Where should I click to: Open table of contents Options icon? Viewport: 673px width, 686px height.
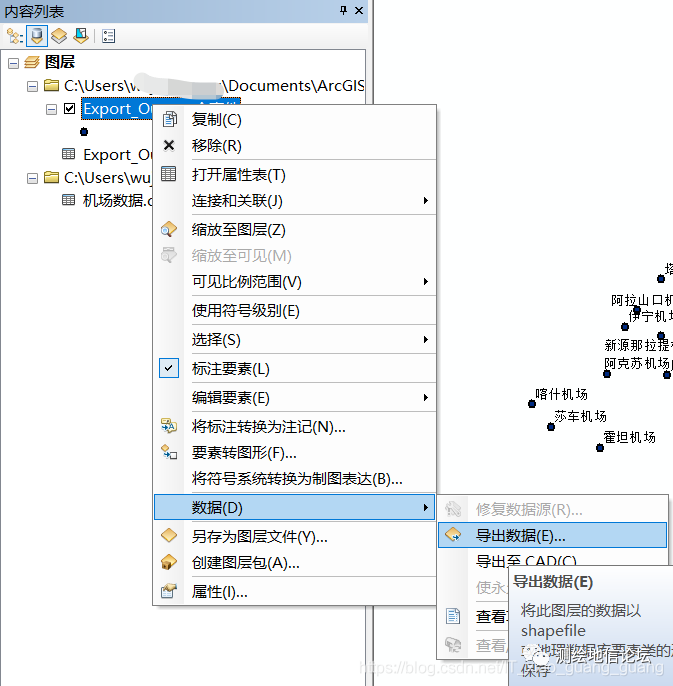pos(109,36)
